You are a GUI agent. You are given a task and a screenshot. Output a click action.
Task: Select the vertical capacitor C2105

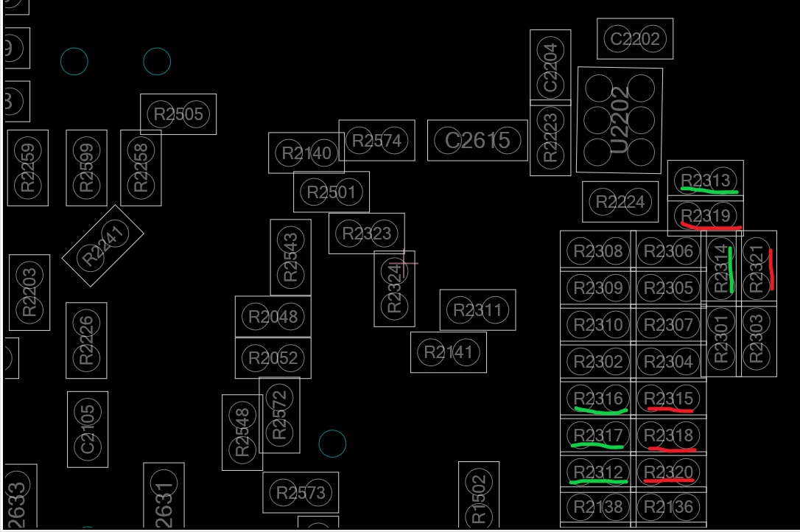[88, 429]
